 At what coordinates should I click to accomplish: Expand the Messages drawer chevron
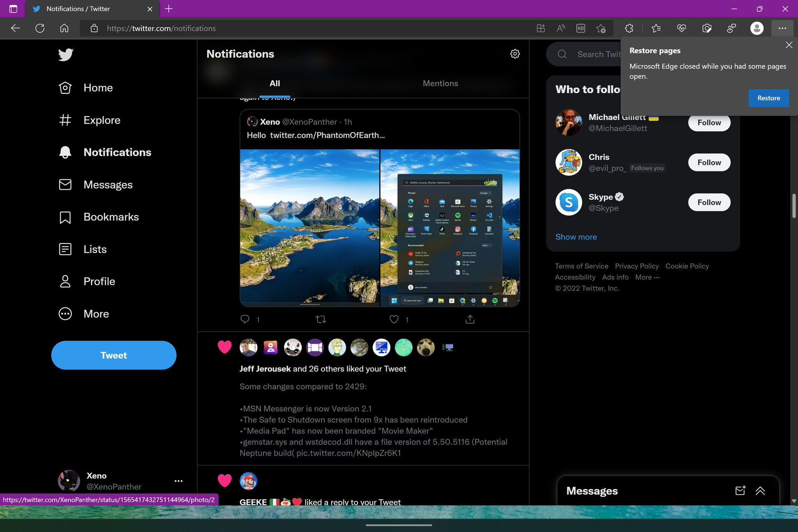click(x=760, y=491)
